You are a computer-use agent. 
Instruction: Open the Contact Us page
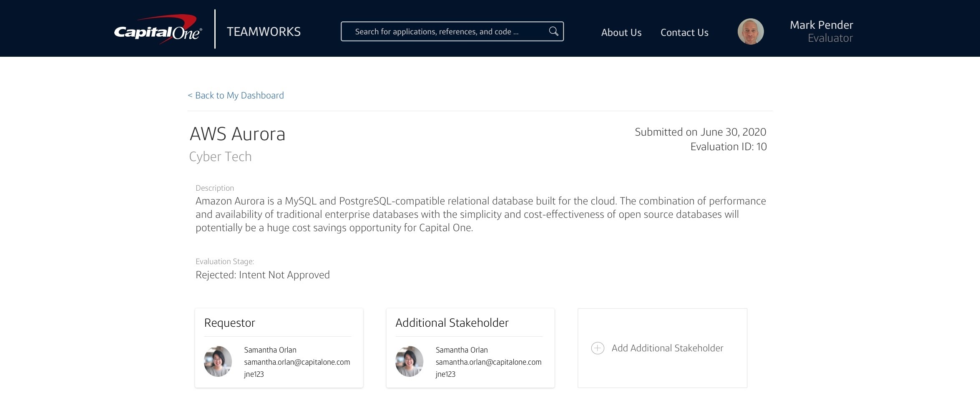(684, 33)
